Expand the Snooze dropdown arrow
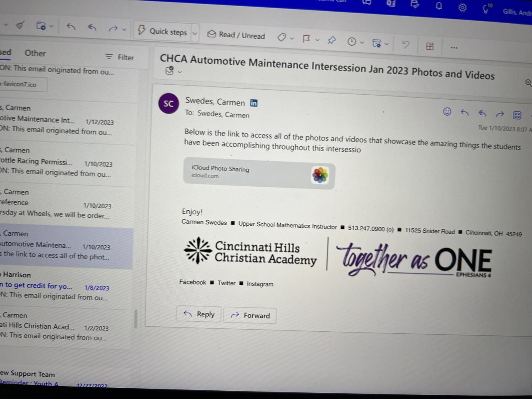This screenshot has width=532, height=399. click(362, 42)
